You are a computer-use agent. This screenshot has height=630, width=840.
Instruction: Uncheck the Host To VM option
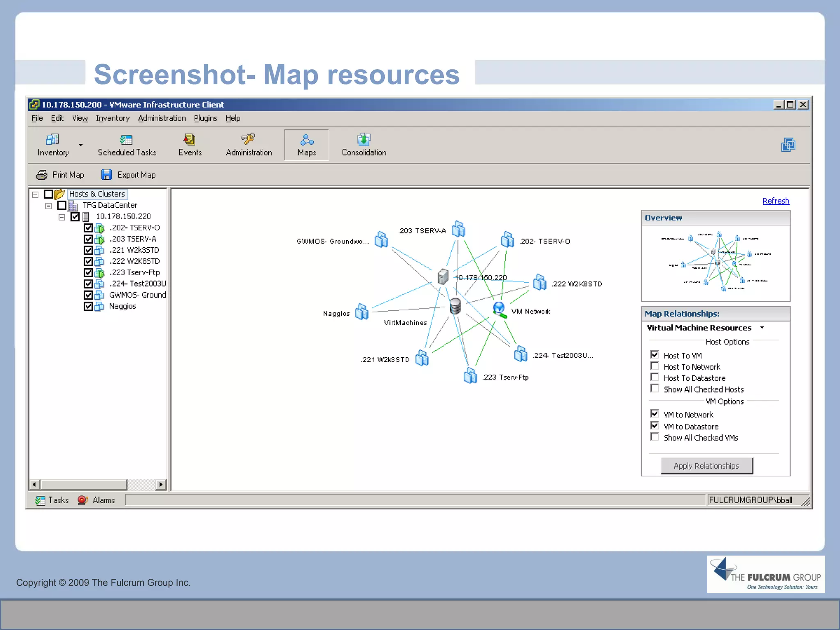(x=655, y=355)
